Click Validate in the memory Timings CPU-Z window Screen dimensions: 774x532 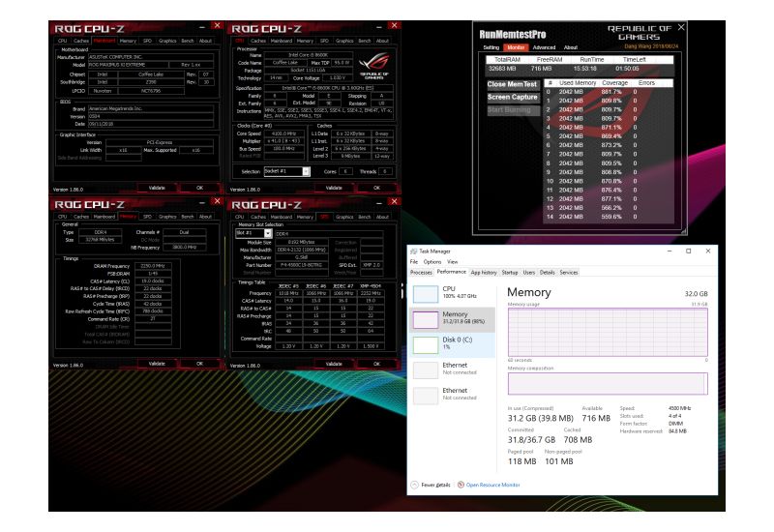pos(157,364)
